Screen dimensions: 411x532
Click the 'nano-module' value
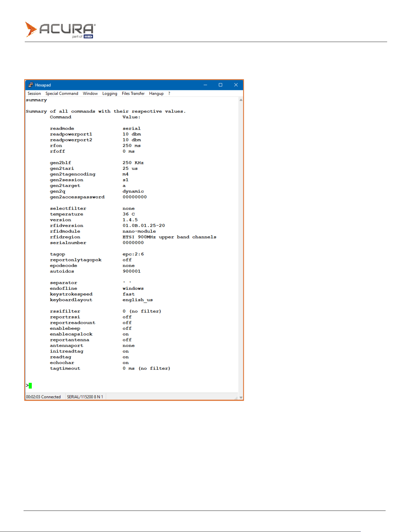click(139, 231)
